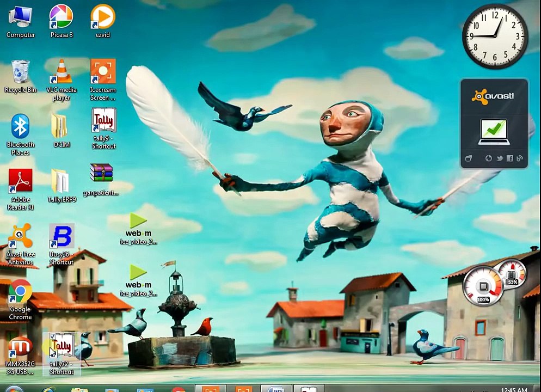Select the DCIM folder
This screenshot has height=392, width=541.
(62, 131)
